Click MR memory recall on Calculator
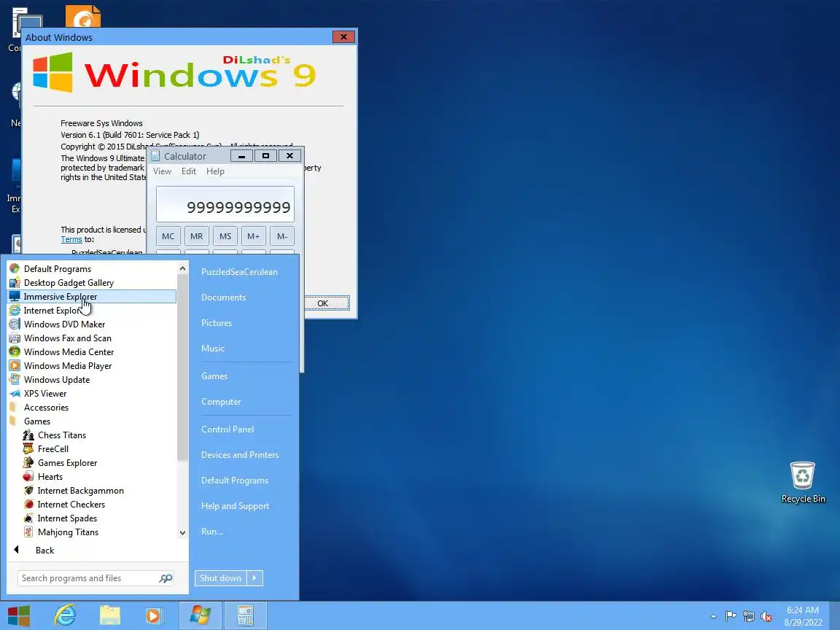 197,236
